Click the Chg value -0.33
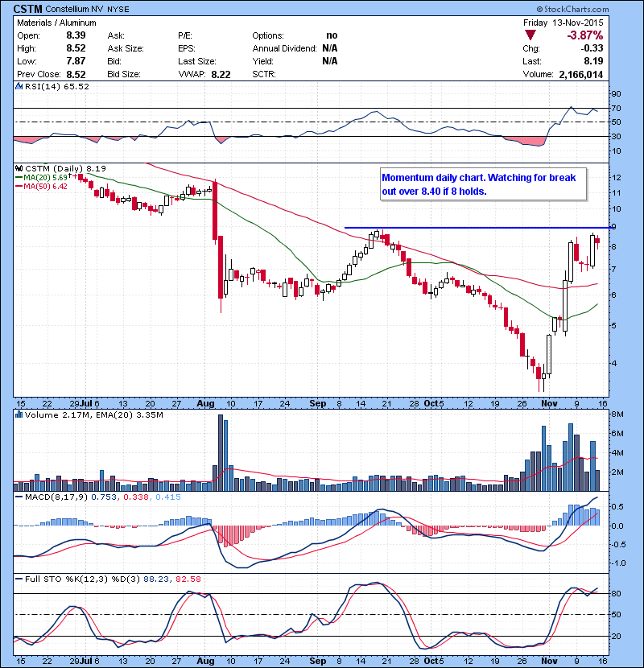Image resolution: width=644 pixels, height=668 pixels. coord(592,48)
